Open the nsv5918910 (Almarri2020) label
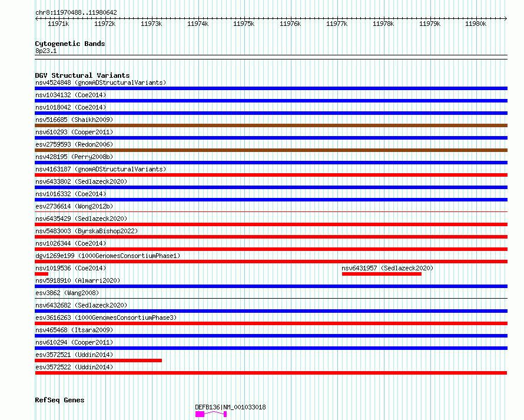The width and height of the screenshot is (524, 420). pos(78,280)
